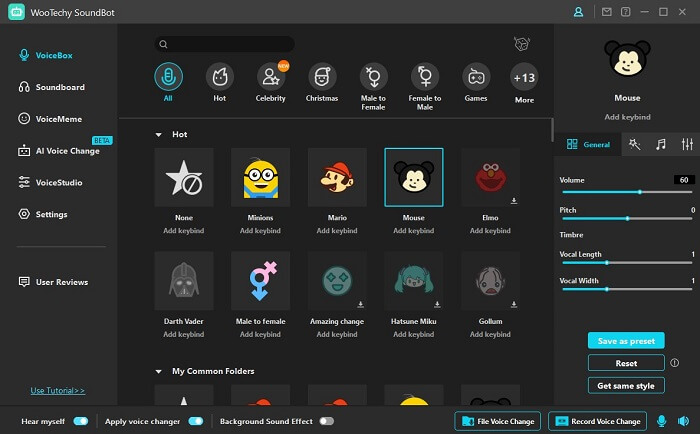
Task: Choose the Gollum voice
Action: pos(491,281)
